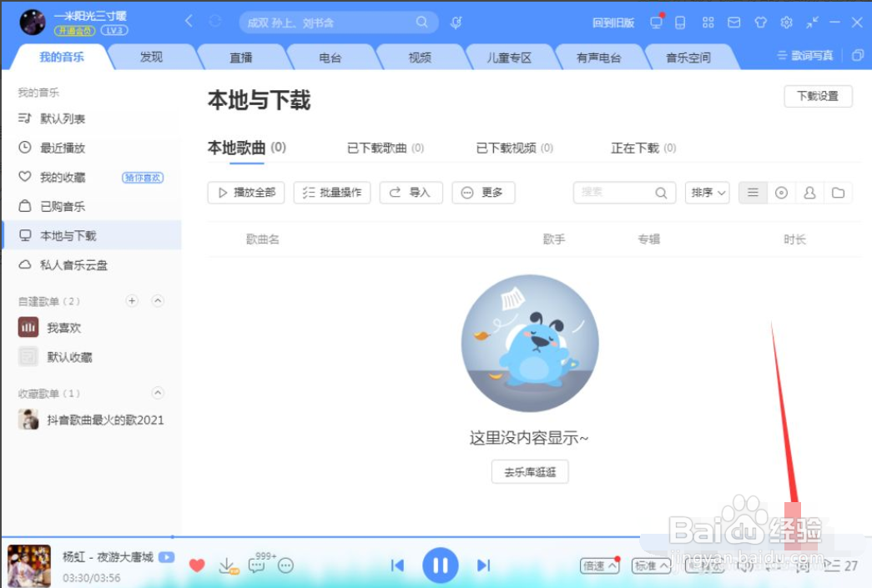The height and width of the screenshot is (588, 872).
Task: Go back with the navigation arrow
Action: [x=189, y=21]
